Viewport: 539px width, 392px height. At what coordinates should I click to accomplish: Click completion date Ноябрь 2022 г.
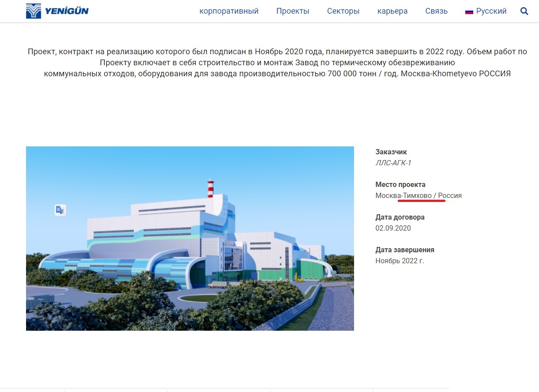[400, 261]
